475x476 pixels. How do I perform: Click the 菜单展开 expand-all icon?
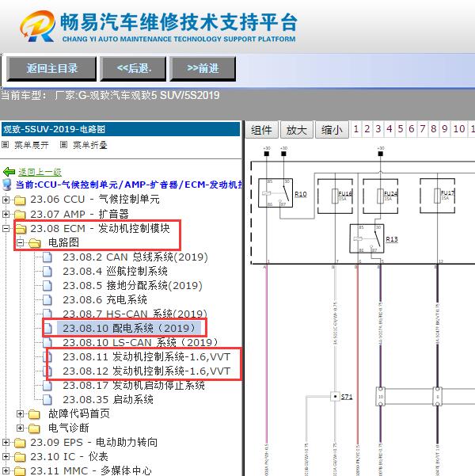6,145
